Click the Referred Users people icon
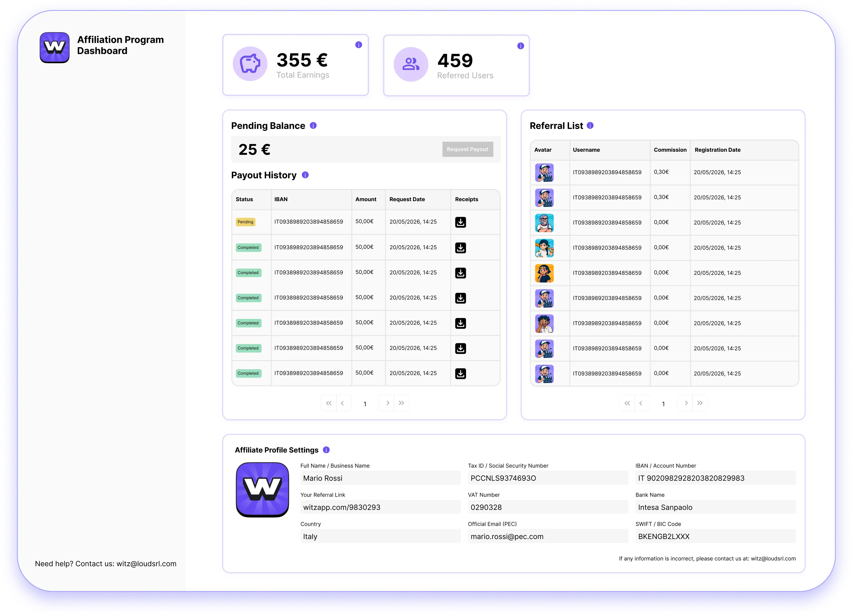This screenshot has height=616, width=853. 410,64
